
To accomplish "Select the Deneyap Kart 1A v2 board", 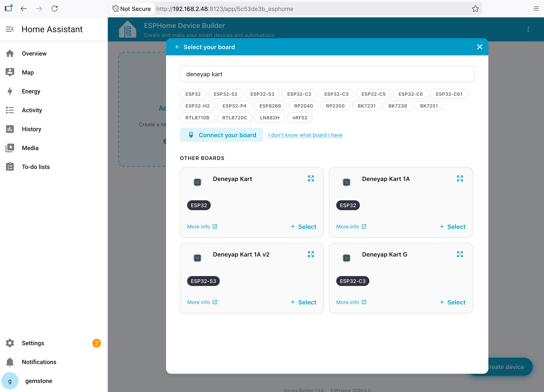I will (x=303, y=302).
